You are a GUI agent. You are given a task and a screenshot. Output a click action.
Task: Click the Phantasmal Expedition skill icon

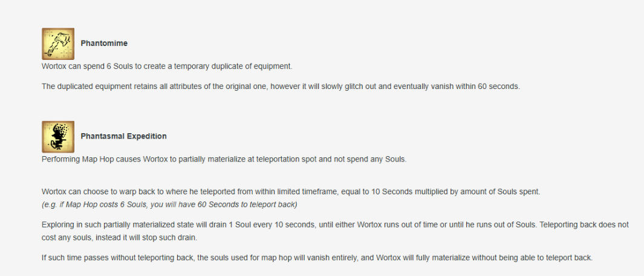[x=58, y=137]
